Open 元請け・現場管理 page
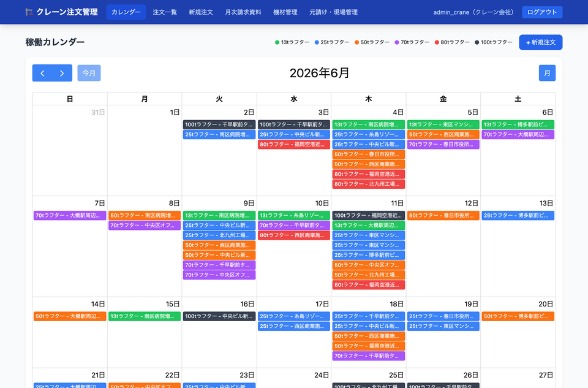 tap(333, 12)
